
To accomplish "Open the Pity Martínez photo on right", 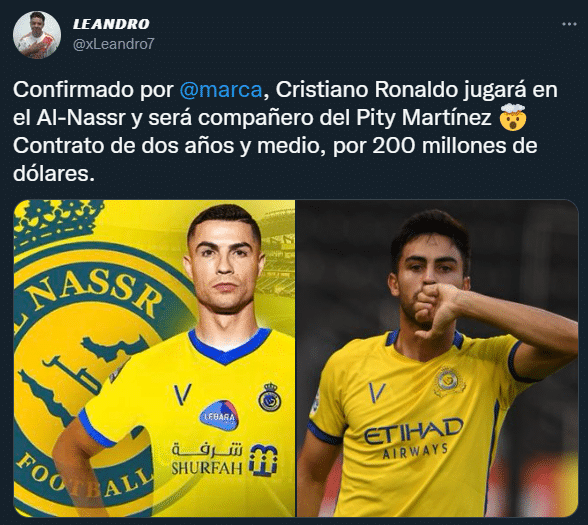I will [x=437, y=358].
